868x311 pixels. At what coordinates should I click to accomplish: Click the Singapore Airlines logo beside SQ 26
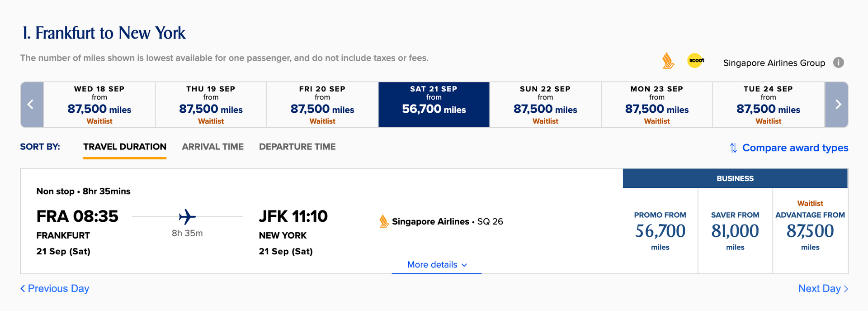point(384,221)
